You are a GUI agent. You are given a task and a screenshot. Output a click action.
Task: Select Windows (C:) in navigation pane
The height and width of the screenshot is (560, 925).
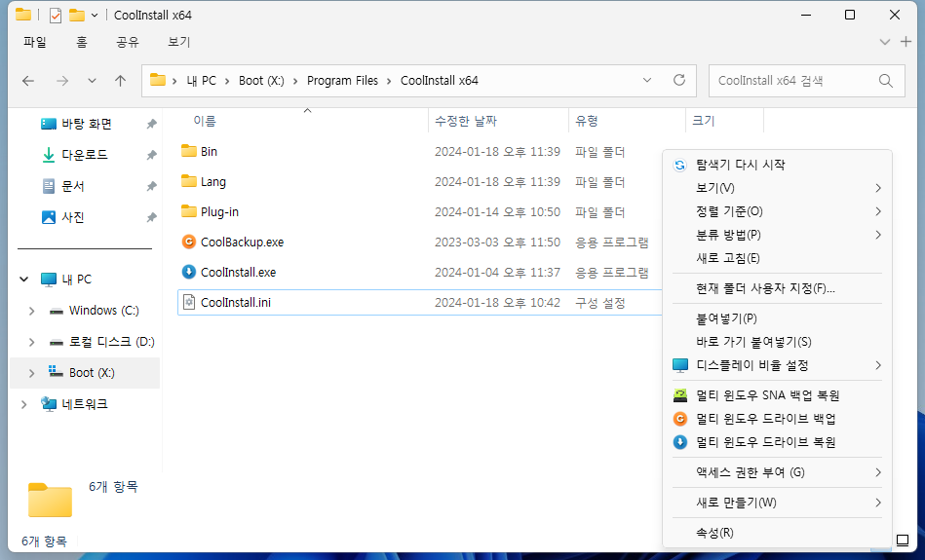tap(104, 310)
